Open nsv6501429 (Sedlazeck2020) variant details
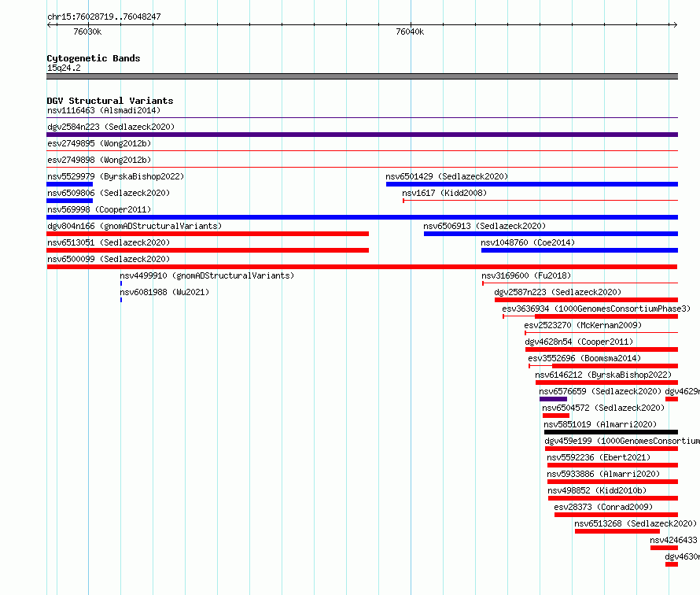700x595 pixels. click(447, 176)
